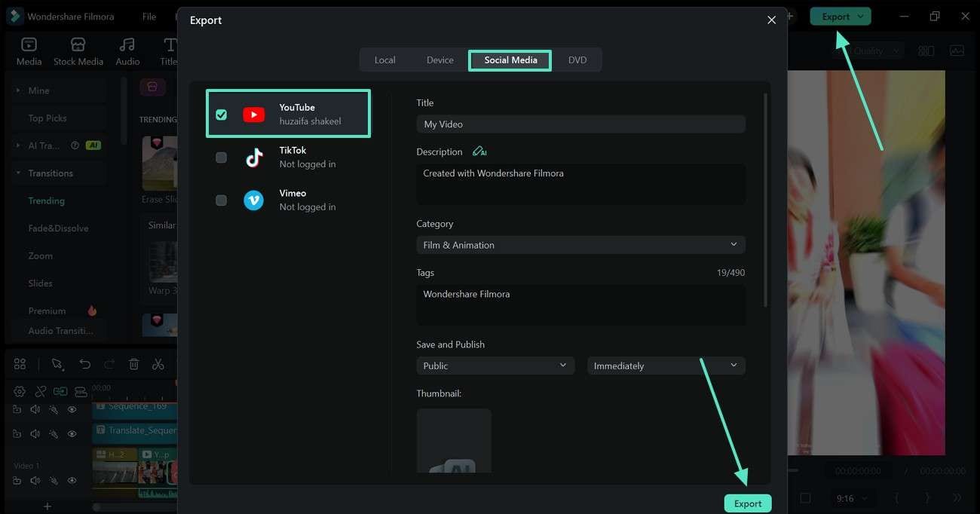
Task: Select the Trending transitions category
Action: [x=47, y=200]
